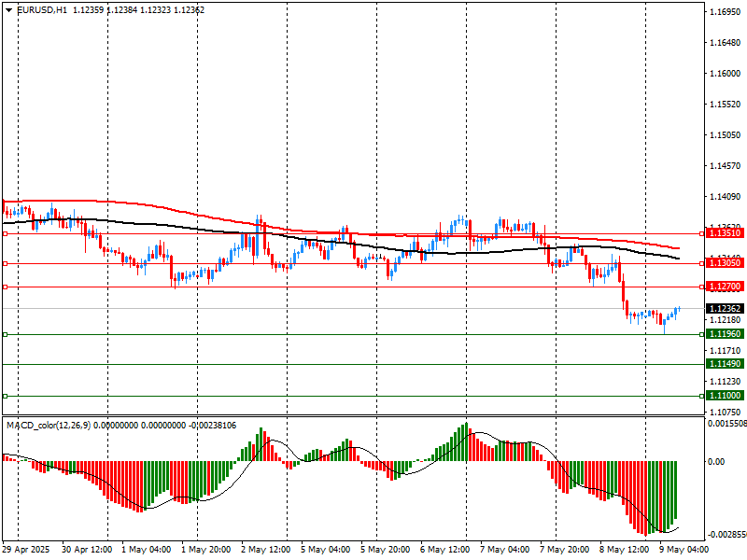Select the red 1.13050 price label
This screenshot has width=747, height=560.
(725, 264)
